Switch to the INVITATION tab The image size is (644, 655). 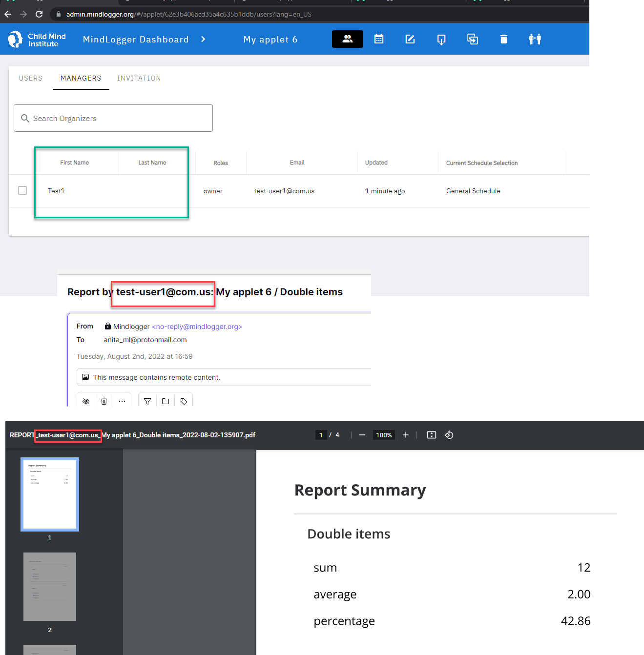coord(139,78)
